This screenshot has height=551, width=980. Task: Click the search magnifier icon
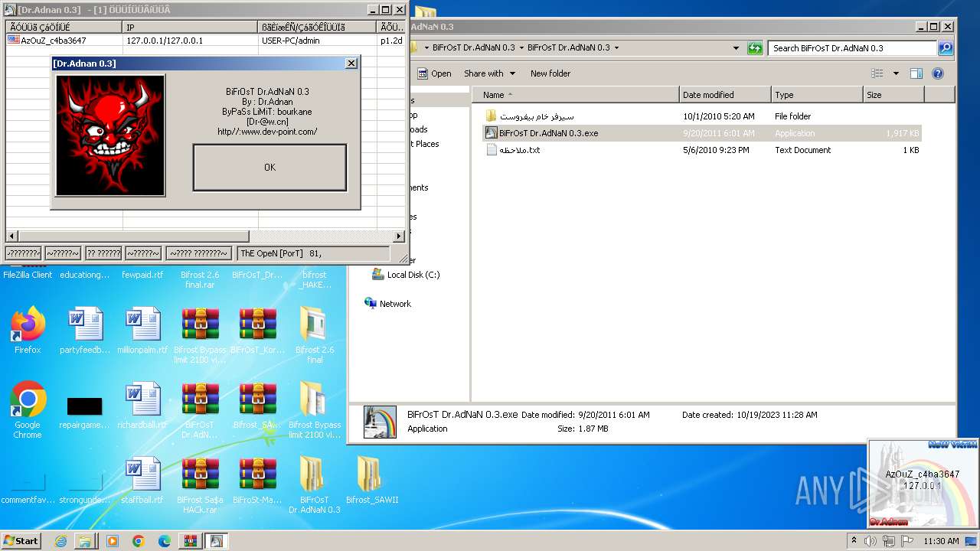coord(946,47)
